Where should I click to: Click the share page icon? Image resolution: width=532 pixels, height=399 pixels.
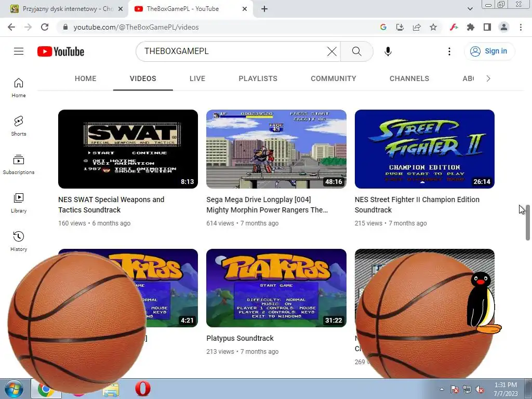tap(417, 27)
